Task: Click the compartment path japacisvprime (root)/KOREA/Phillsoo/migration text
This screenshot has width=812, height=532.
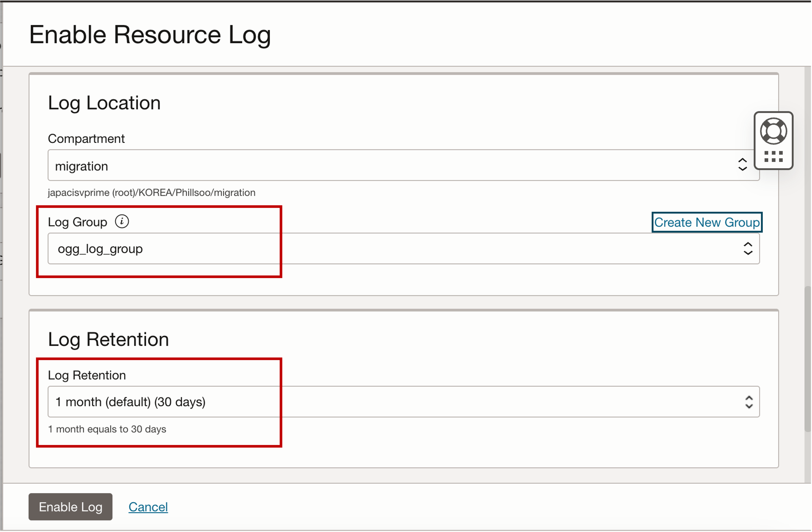Action: pos(151,193)
